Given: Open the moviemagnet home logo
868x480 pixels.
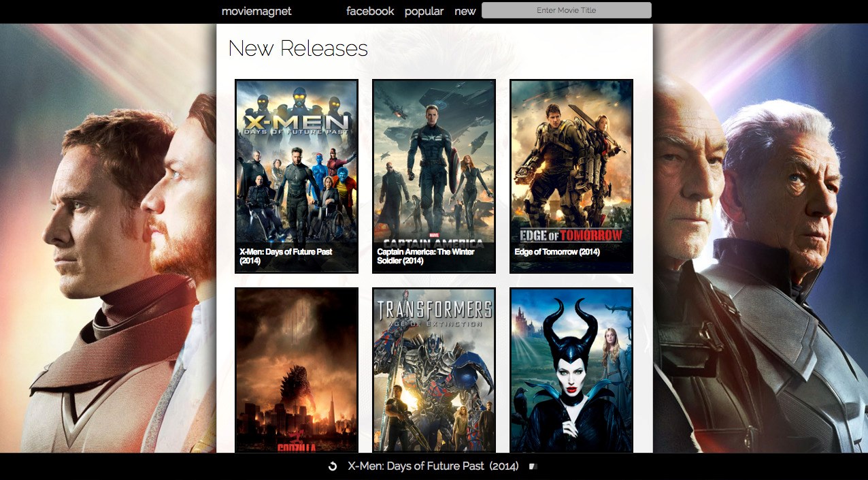Looking at the screenshot, I should pyautogui.click(x=256, y=11).
